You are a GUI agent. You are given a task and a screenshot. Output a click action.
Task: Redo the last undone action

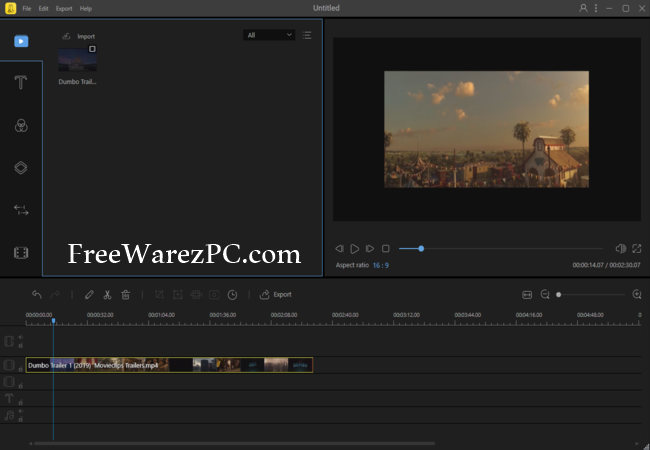(55, 295)
